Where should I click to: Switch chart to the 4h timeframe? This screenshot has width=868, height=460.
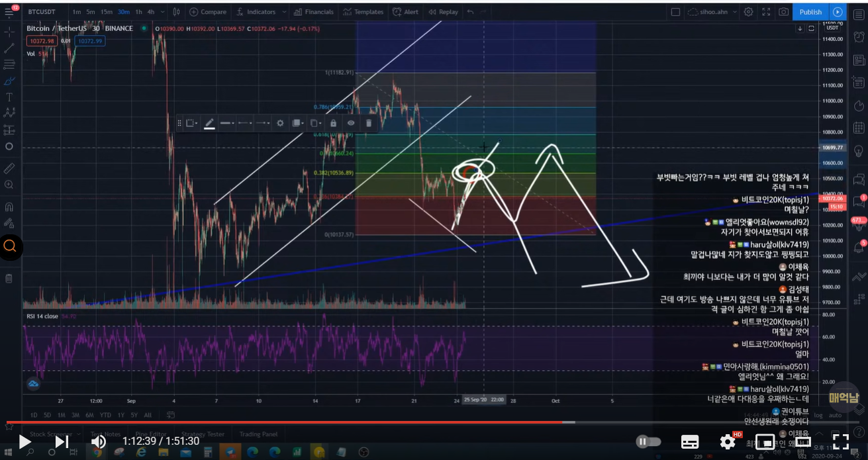coord(151,12)
